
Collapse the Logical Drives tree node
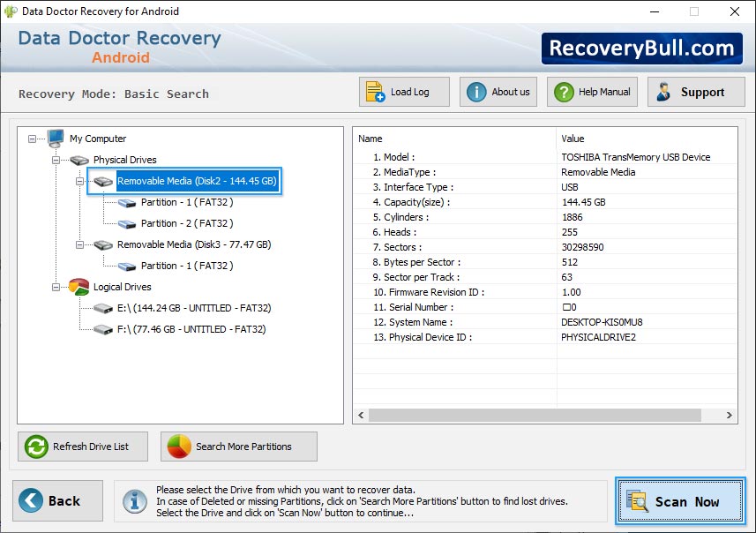tap(56, 287)
